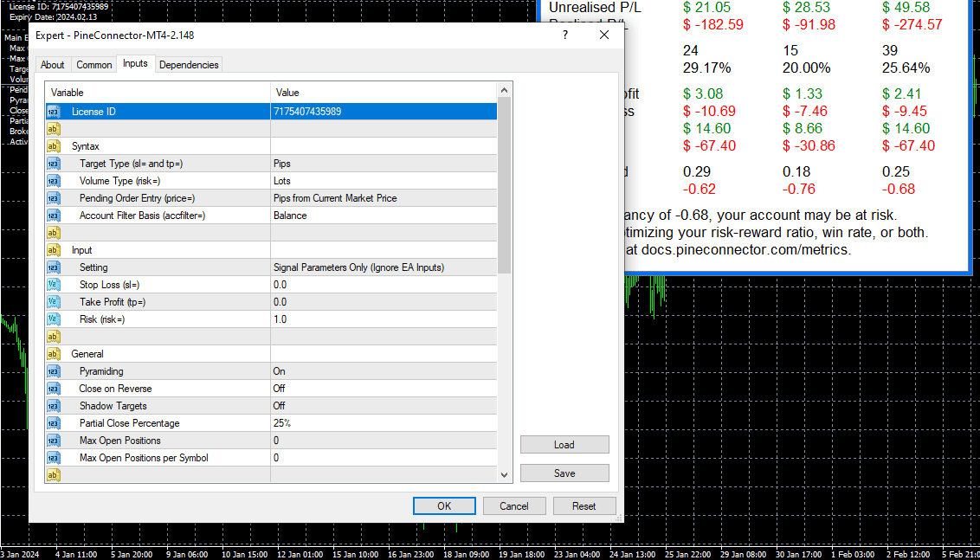Click the icon beside Pyramiding row
The height and width of the screenshot is (560, 980).
tap(54, 371)
